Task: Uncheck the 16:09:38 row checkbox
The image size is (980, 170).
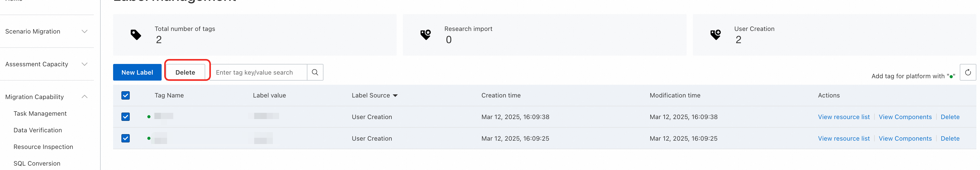Action: pos(126,117)
